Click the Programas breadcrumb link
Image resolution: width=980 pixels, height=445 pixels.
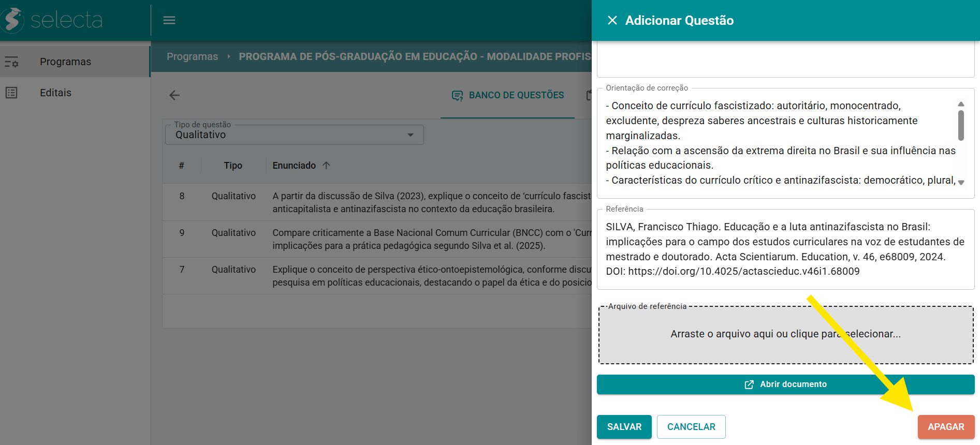[192, 56]
